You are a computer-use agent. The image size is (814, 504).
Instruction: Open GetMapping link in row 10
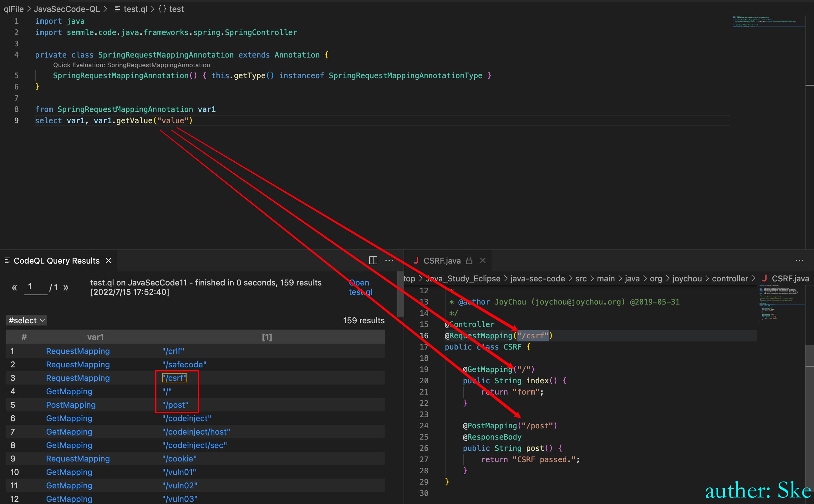coord(69,472)
